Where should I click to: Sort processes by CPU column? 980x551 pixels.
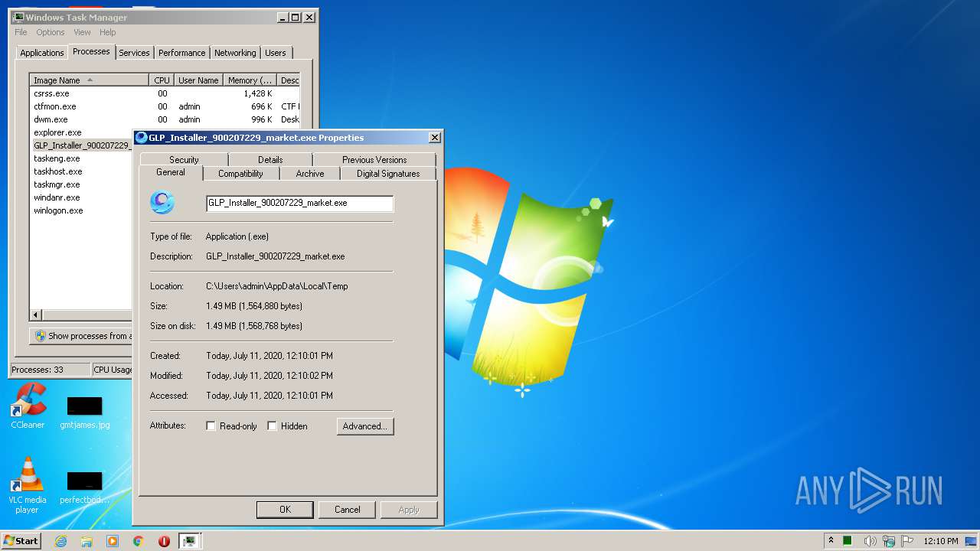pos(162,80)
